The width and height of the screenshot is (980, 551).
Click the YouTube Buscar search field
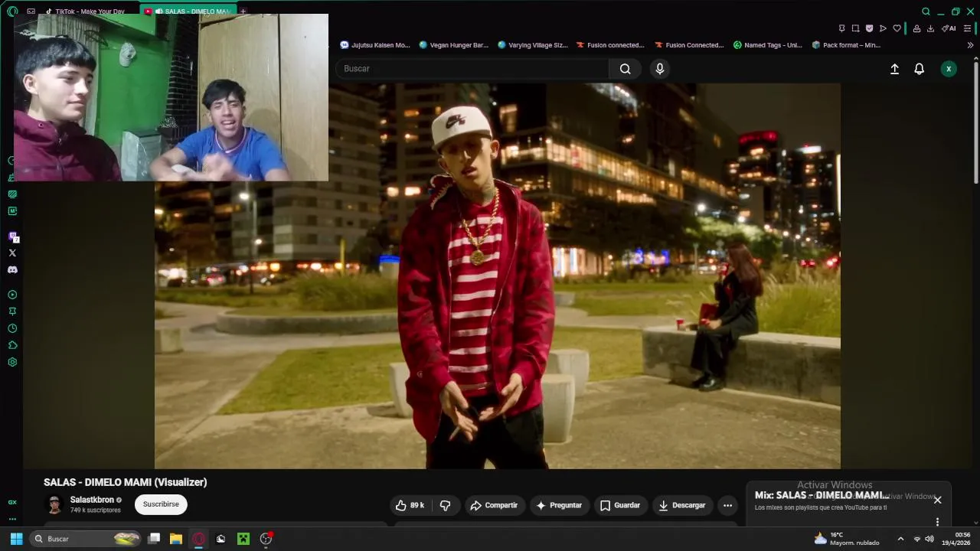click(472, 69)
